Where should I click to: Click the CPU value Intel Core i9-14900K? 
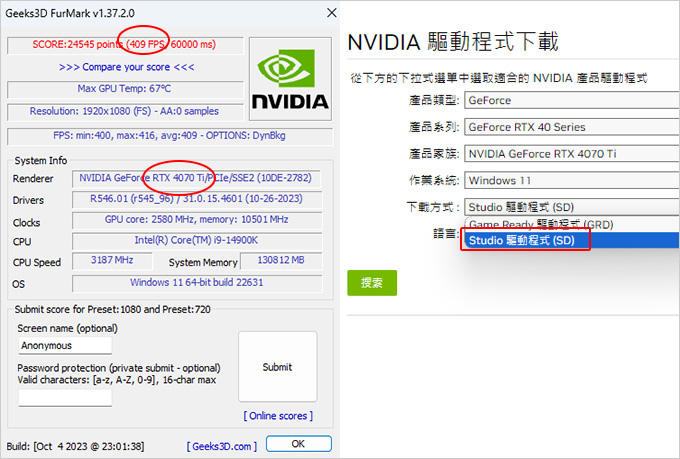[196, 240]
